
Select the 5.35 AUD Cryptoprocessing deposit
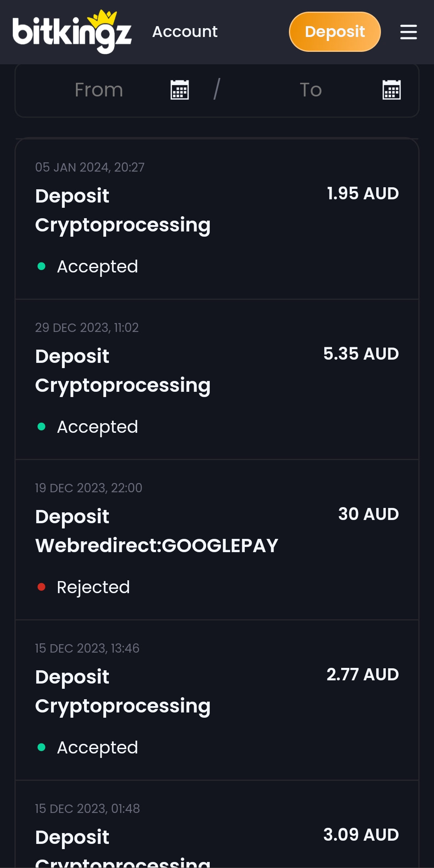pos(217,379)
